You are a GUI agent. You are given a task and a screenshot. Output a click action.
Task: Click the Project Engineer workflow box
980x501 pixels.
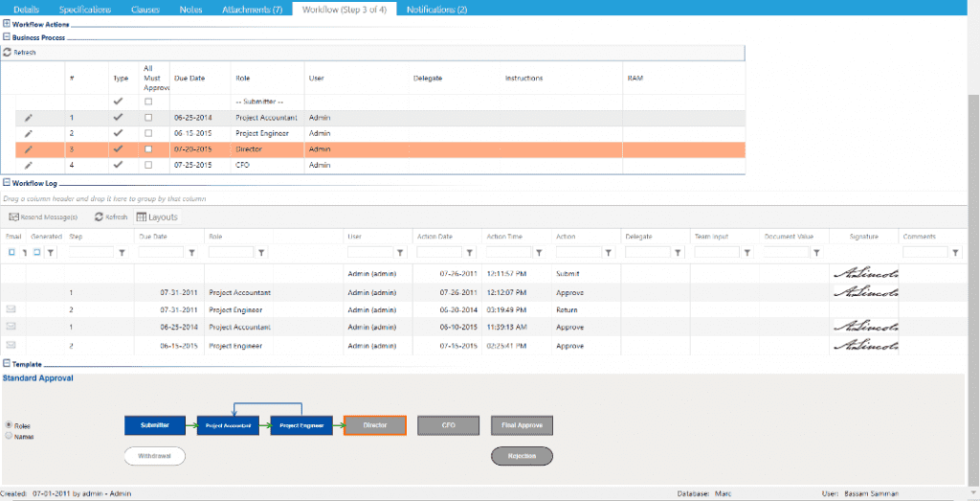click(x=301, y=425)
